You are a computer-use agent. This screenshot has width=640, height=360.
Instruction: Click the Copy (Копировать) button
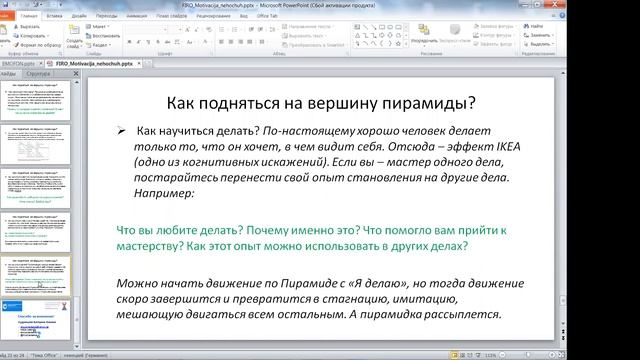pyautogui.click(x=31, y=36)
